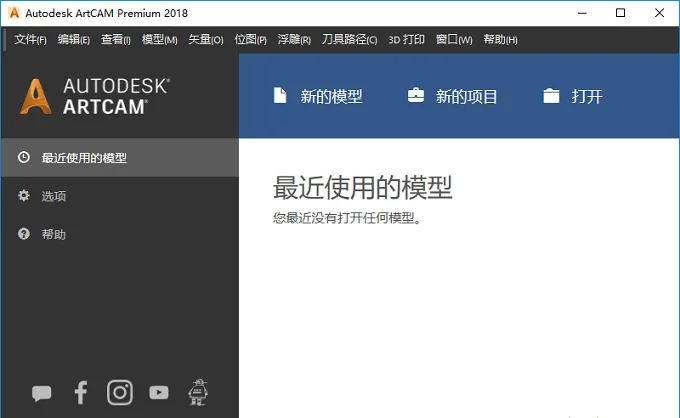680x418 pixels.
Task: Open the 选项 sidebar entry
Action: [x=120, y=196]
